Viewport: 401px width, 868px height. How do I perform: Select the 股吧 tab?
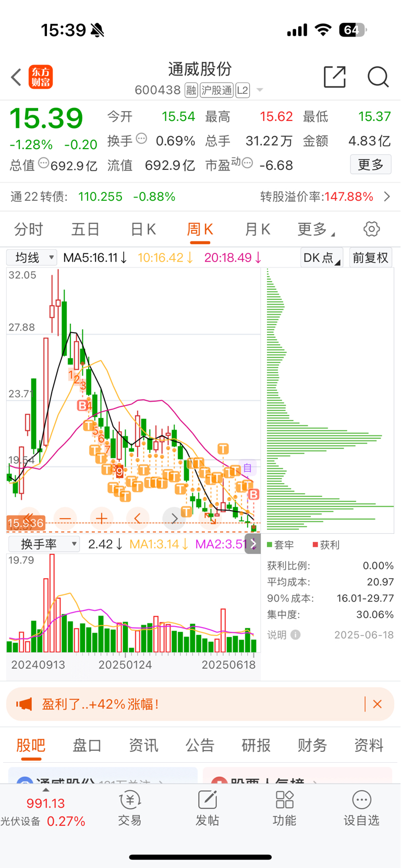(x=31, y=745)
